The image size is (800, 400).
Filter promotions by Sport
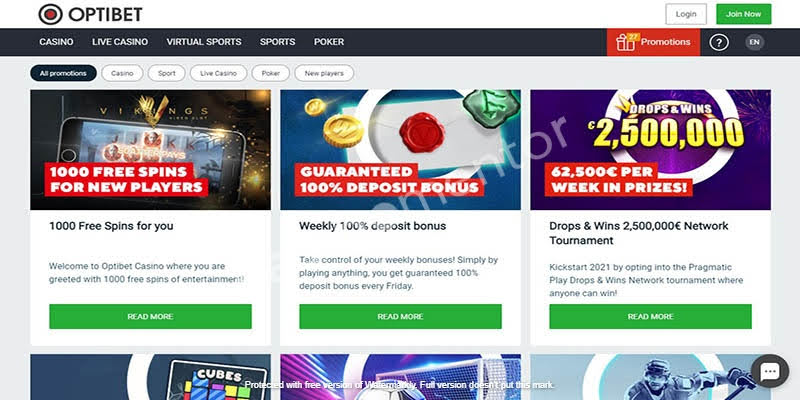point(167,73)
